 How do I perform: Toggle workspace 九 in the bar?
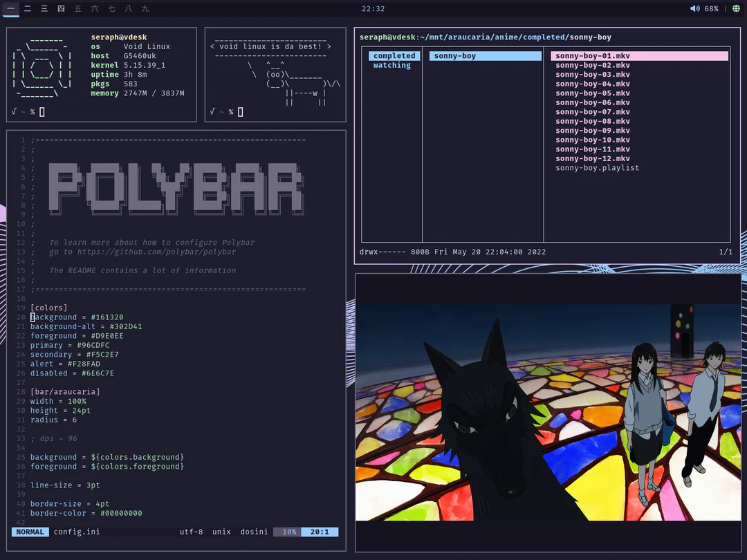[x=144, y=9]
